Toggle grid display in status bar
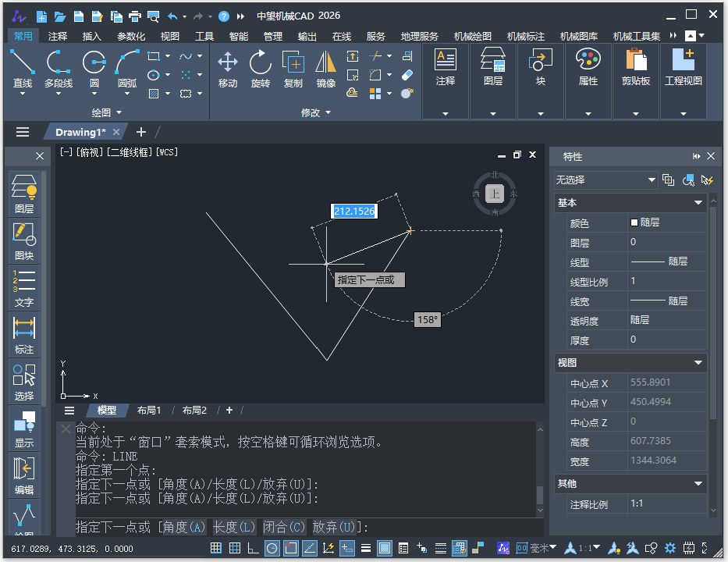This screenshot has height=562, width=728. 235,548
